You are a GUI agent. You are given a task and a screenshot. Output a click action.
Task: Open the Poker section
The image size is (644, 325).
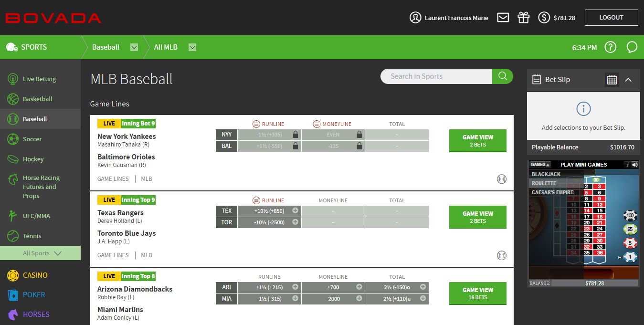pos(28,295)
